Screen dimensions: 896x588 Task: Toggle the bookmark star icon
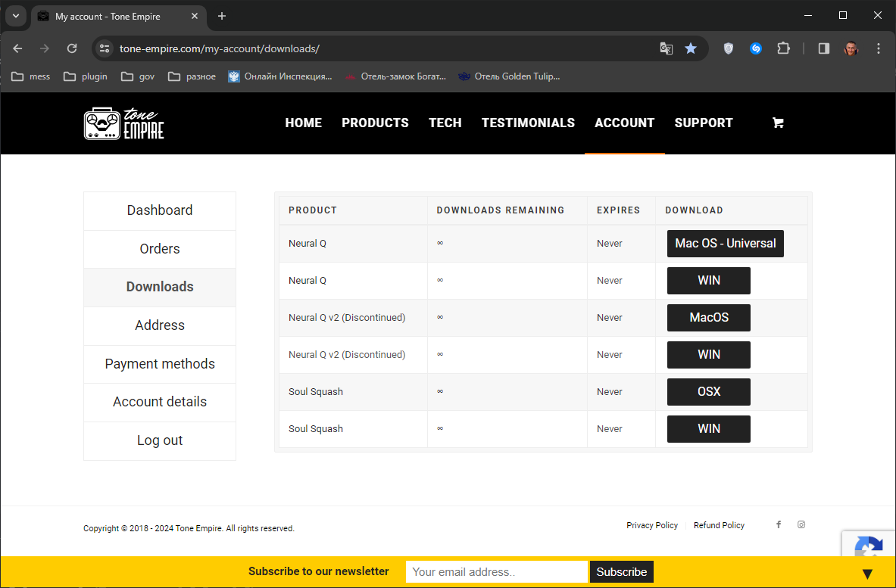(x=691, y=48)
